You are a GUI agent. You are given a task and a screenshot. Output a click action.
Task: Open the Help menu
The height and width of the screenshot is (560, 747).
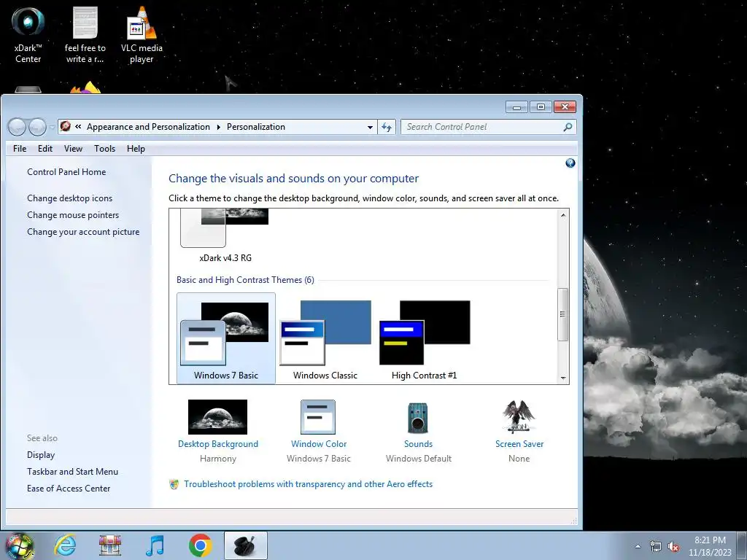click(x=136, y=149)
